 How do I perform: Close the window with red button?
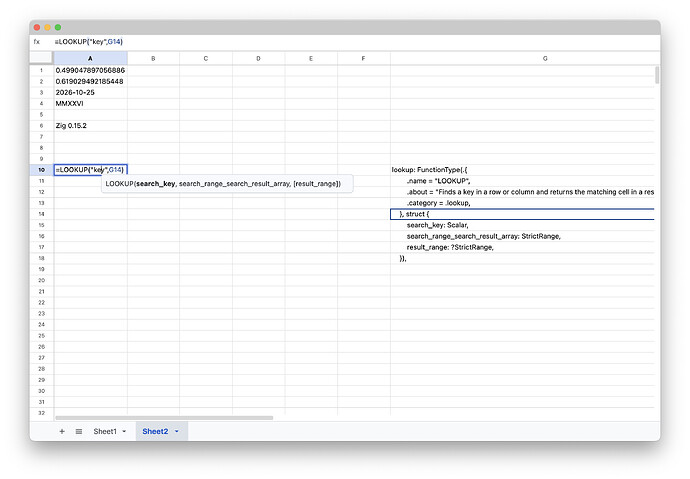pos(37,27)
